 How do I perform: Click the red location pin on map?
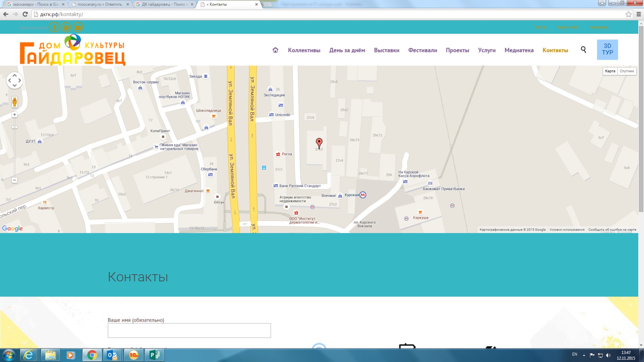(x=319, y=142)
